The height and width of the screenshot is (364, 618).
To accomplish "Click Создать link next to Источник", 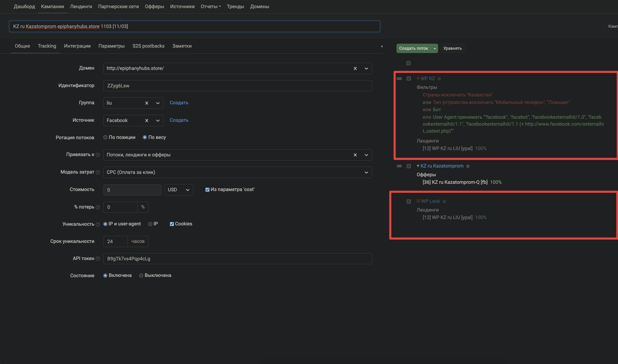I will 179,120.
